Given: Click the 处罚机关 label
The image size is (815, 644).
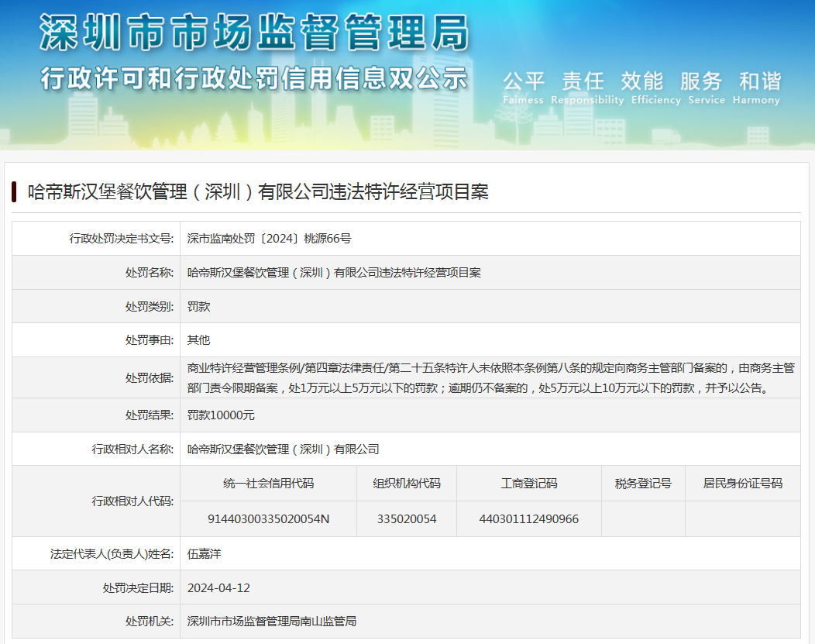Looking at the screenshot, I should click(x=150, y=621).
